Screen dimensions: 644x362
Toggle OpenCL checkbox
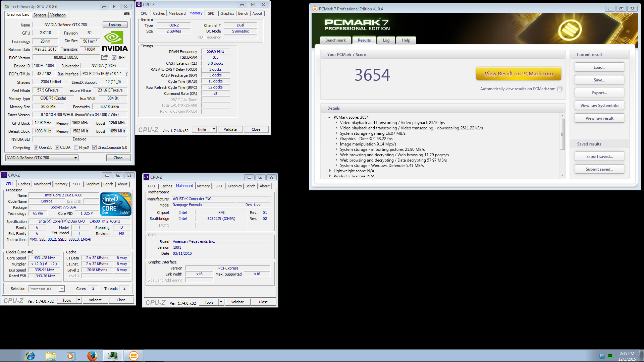[x=36, y=147]
